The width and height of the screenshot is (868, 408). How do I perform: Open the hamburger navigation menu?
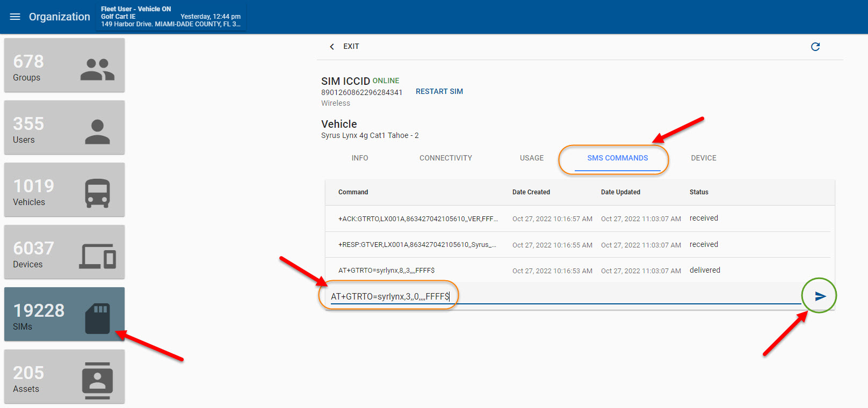pos(15,17)
